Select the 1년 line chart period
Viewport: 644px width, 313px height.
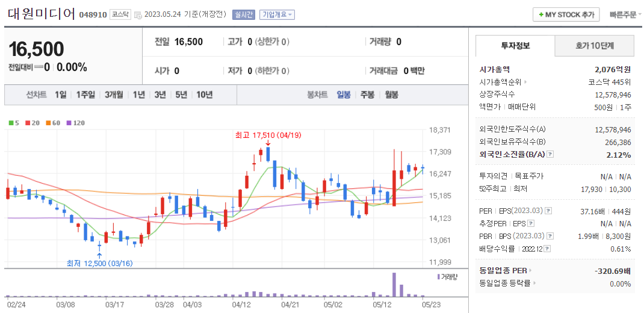click(139, 95)
